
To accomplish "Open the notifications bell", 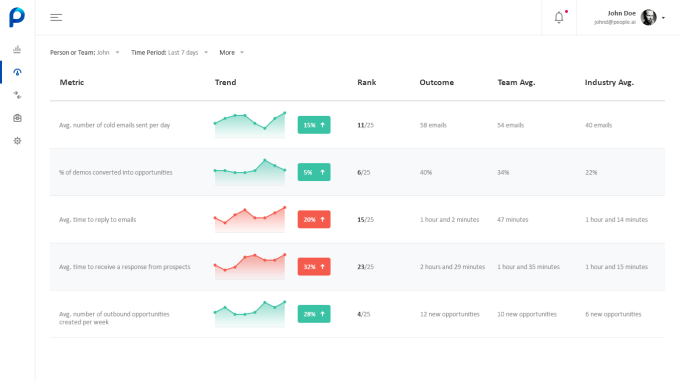I will [x=559, y=17].
